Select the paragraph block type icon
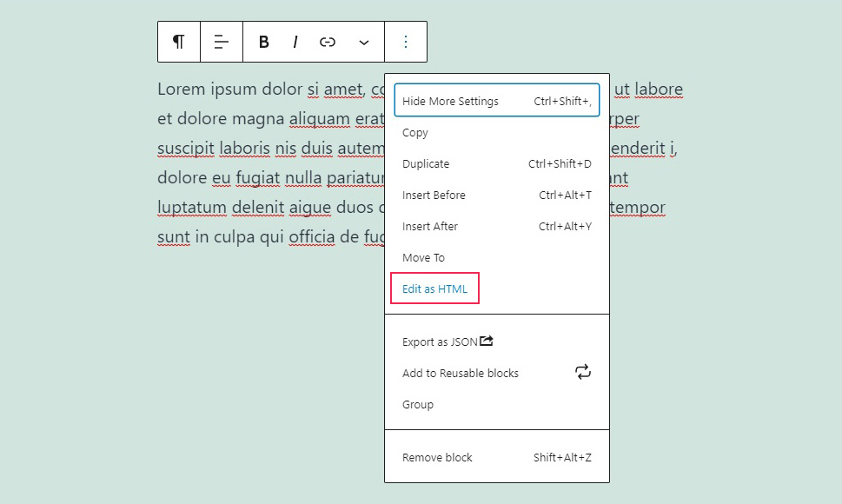Screen dimensions: 842x504 click(x=178, y=42)
